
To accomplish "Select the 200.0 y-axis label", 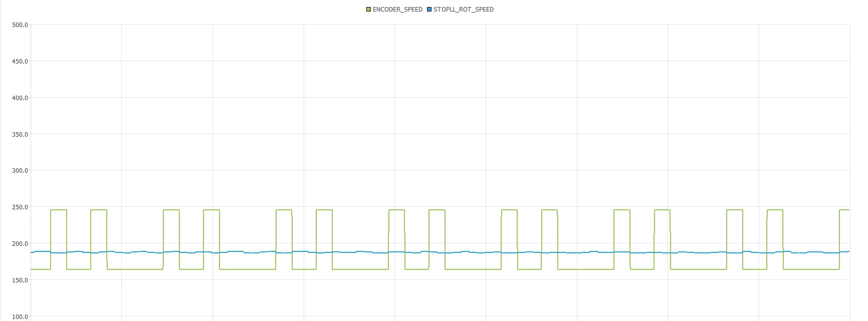I will tap(20, 244).
